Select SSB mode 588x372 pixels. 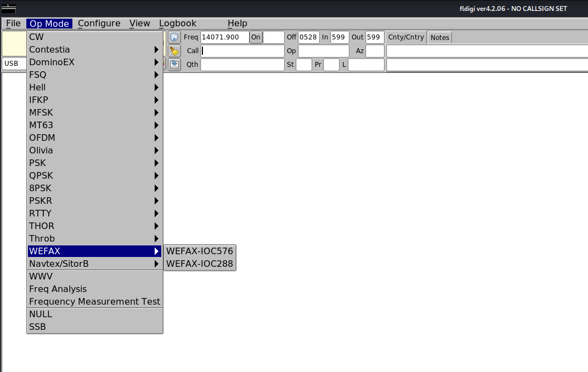click(94, 327)
